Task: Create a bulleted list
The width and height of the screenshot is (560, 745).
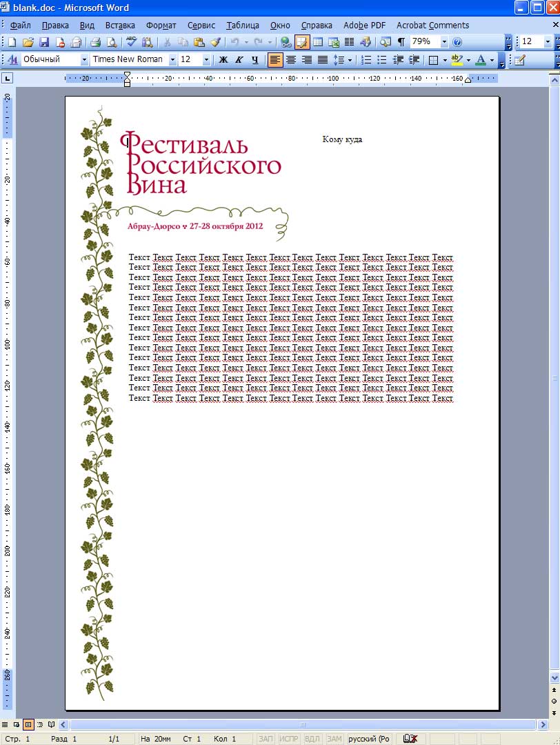Action: (382, 60)
